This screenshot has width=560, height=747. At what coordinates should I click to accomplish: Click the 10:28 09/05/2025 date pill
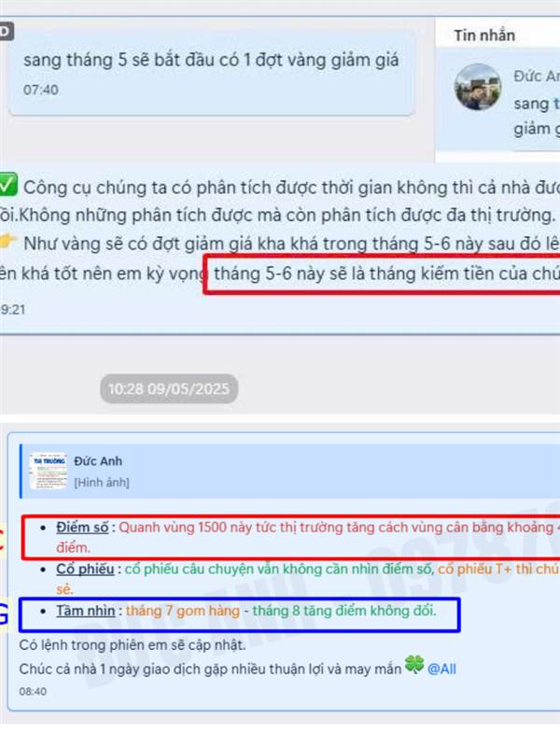169,388
